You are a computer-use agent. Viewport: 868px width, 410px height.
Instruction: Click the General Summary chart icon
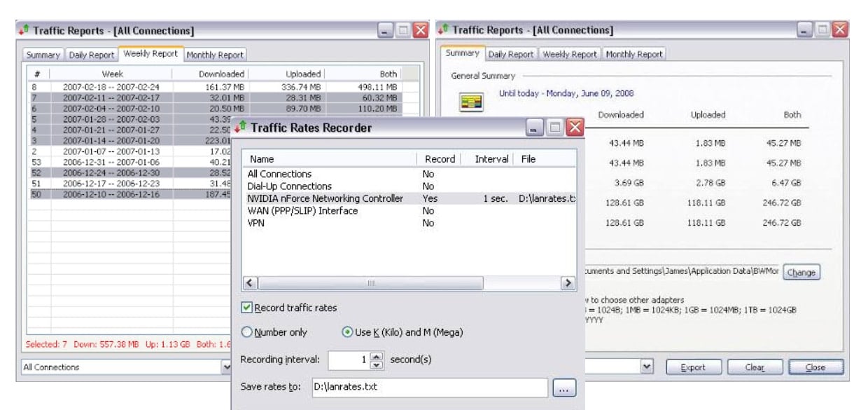pos(472,103)
